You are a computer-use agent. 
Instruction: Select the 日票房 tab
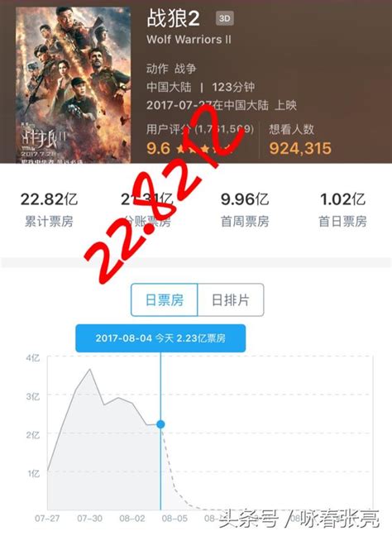(x=165, y=299)
